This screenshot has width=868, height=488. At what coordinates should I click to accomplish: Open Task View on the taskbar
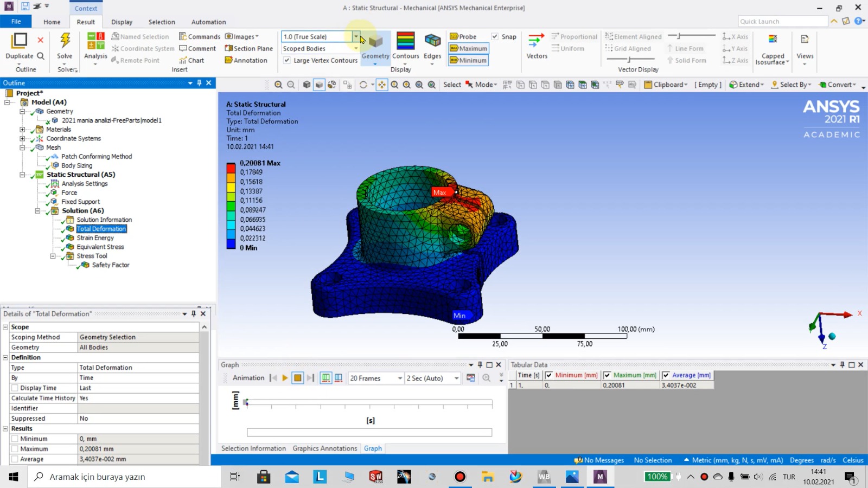(x=235, y=477)
